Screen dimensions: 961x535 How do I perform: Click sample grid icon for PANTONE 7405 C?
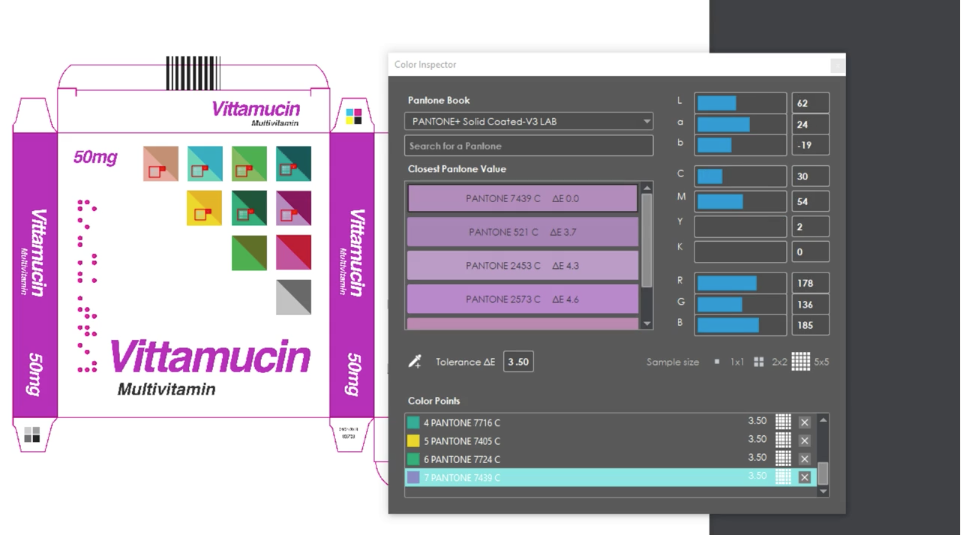(x=783, y=440)
